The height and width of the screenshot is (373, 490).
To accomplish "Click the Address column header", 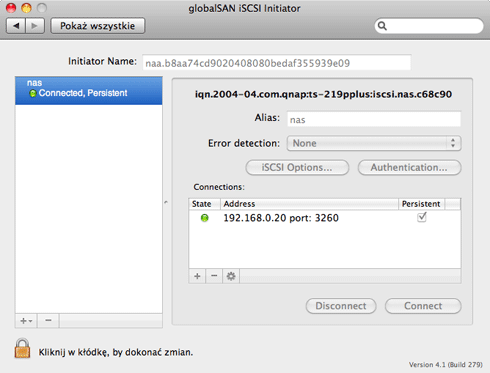I will (309, 204).
